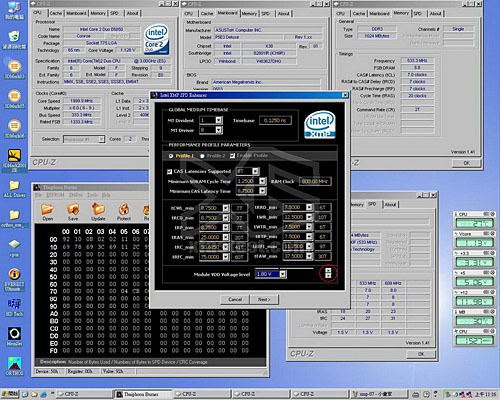Open Minimum SDRAM Cycle Time dropdown

click(x=262, y=181)
